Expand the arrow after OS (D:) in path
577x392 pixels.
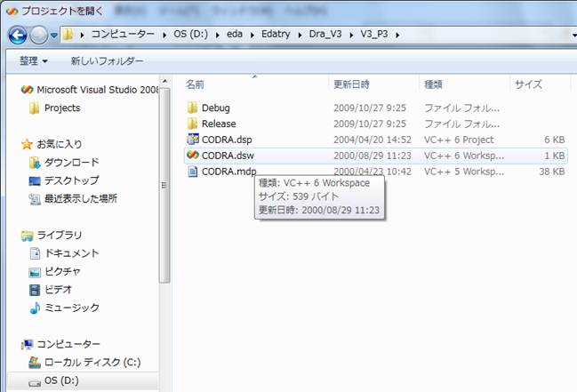tap(218, 35)
